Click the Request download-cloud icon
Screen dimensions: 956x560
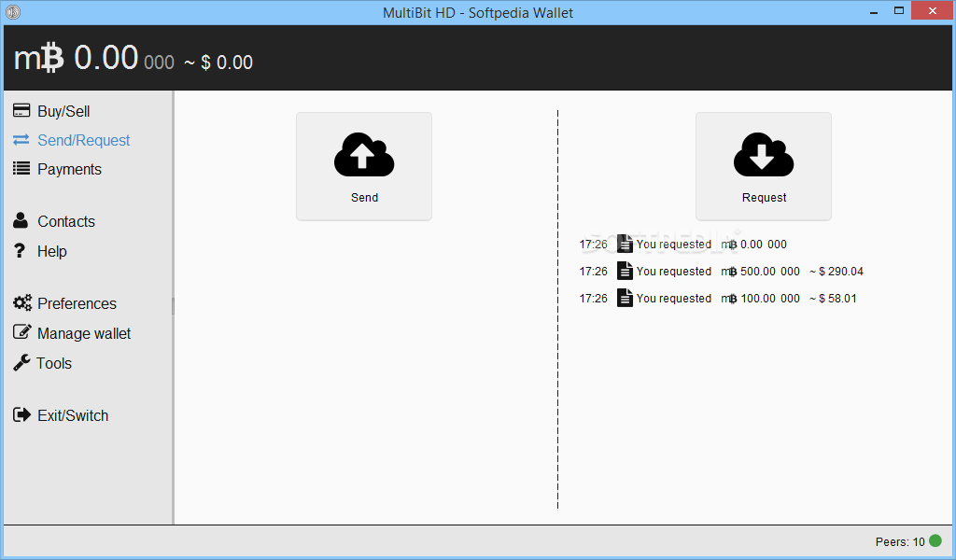764,155
